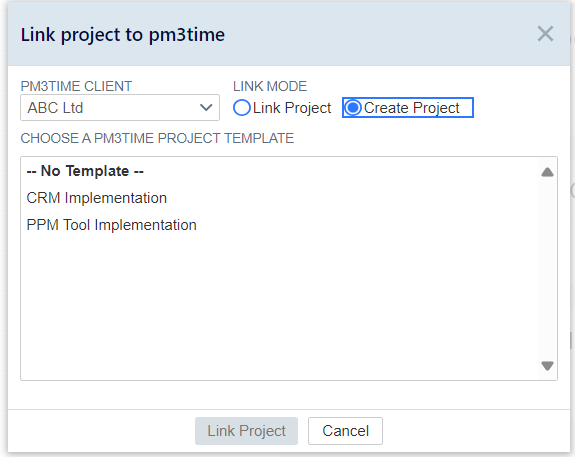Close the Link project dialog with X
The height and width of the screenshot is (457, 575).
tap(545, 34)
